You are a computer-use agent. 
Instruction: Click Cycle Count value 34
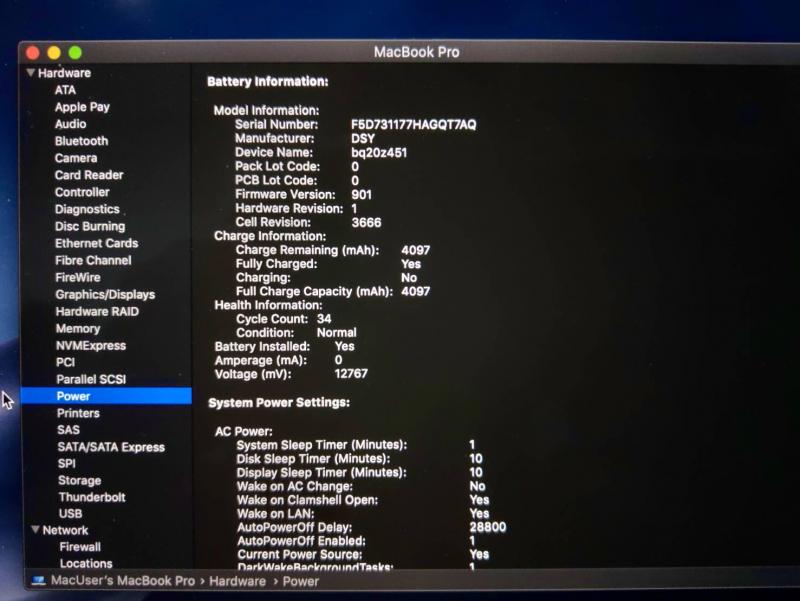coord(324,319)
